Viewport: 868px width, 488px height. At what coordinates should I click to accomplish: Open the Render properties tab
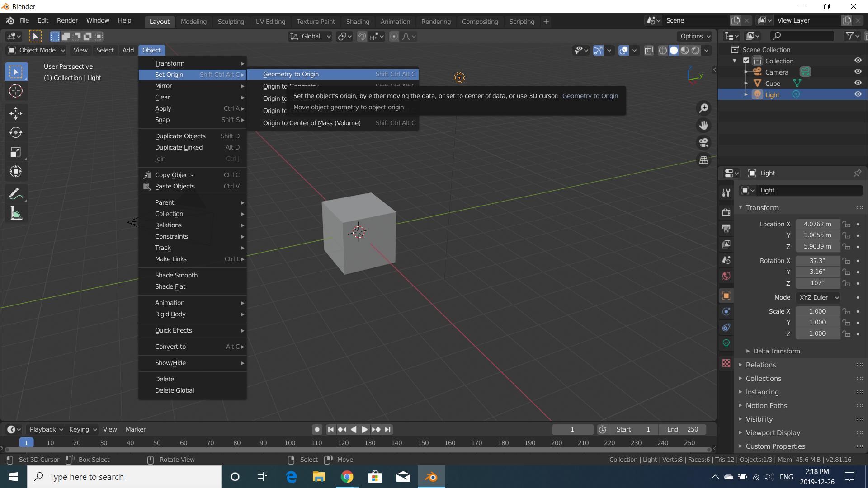click(726, 212)
